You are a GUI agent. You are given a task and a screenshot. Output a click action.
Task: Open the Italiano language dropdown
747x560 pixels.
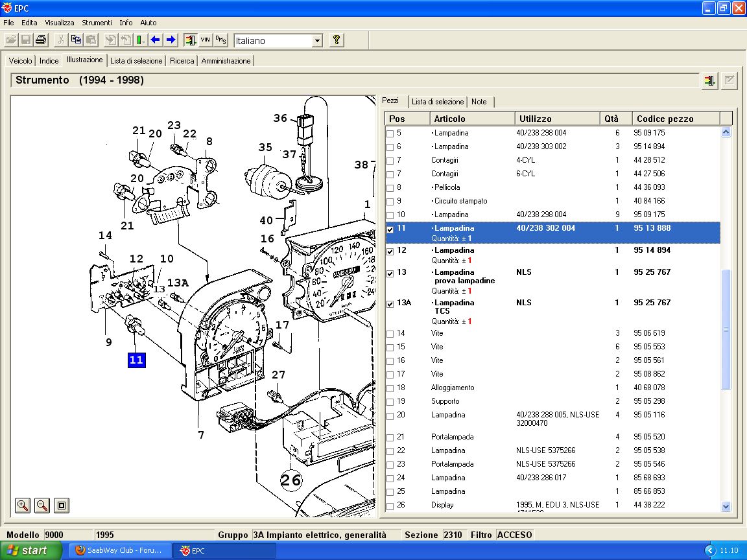click(x=317, y=41)
